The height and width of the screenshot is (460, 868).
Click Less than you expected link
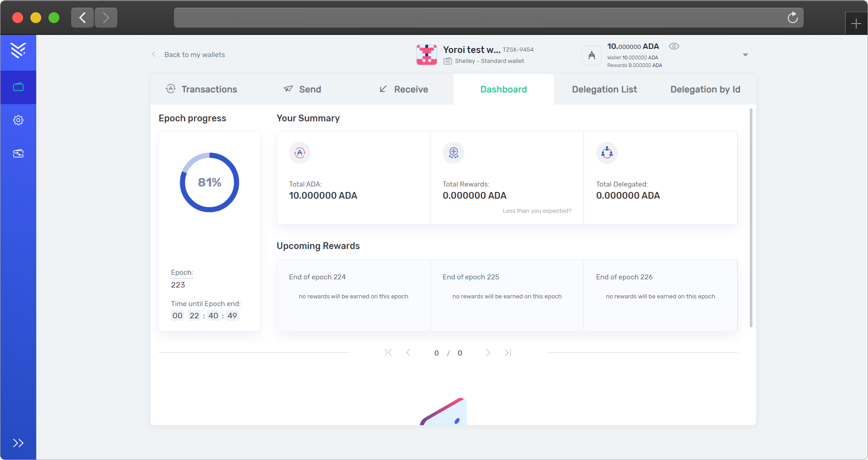[x=537, y=211]
